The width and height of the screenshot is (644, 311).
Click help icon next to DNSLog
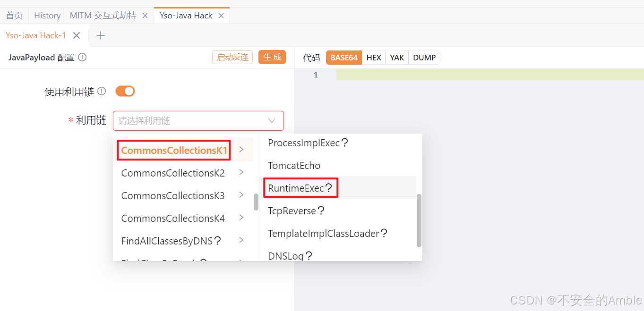pyautogui.click(x=309, y=256)
